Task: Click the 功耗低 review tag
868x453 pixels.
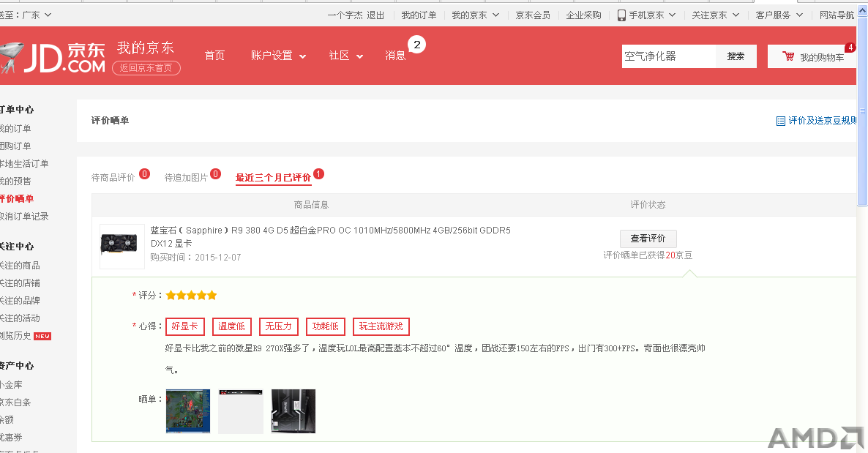Action: point(326,326)
